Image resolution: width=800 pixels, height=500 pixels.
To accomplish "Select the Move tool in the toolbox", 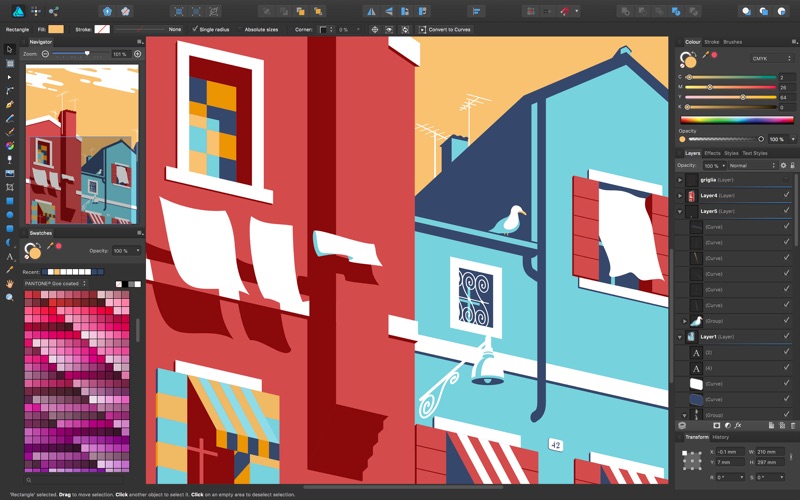I will coord(9,49).
